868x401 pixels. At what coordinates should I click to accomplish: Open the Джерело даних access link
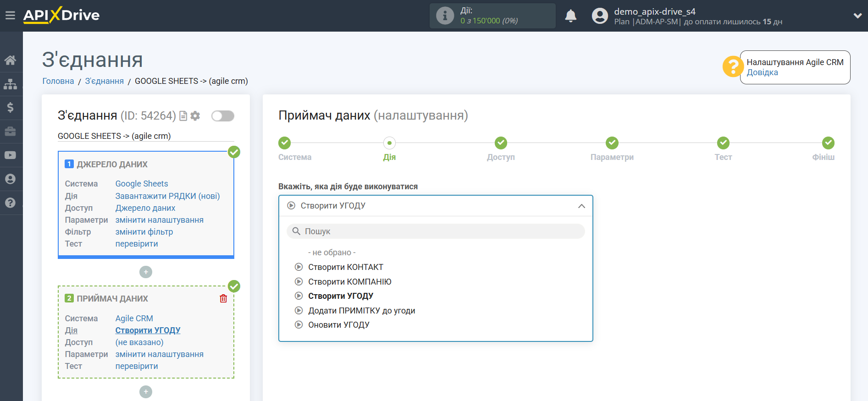click(x=145, y=208)
